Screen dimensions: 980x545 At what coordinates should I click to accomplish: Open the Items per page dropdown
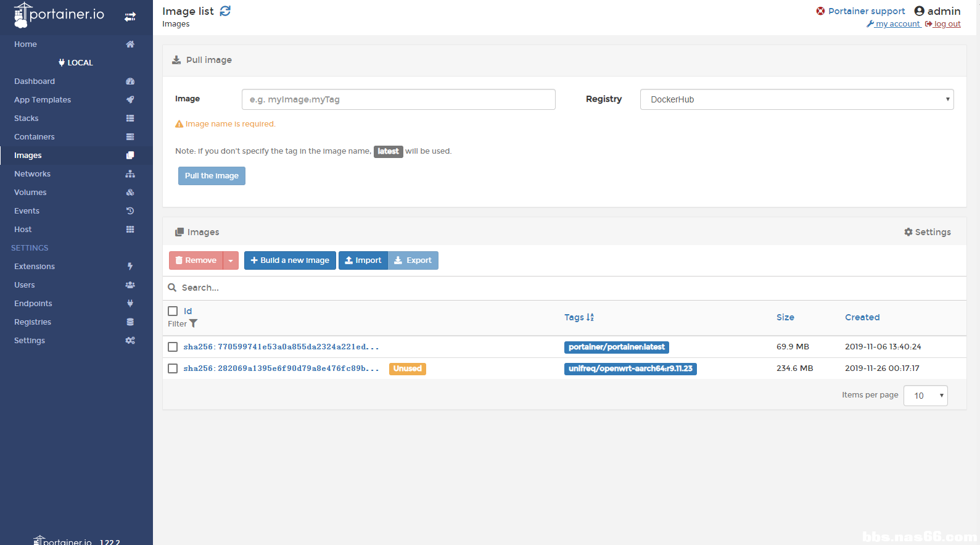tap(925, 396)
